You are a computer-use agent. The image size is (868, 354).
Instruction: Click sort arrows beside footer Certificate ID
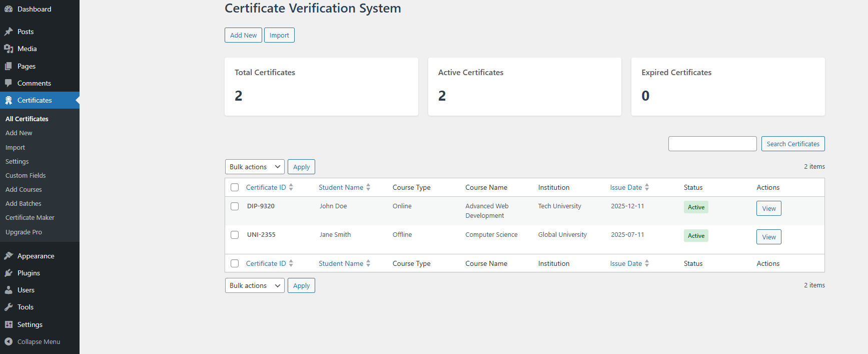pyautogui.click(x=291, y=263)
